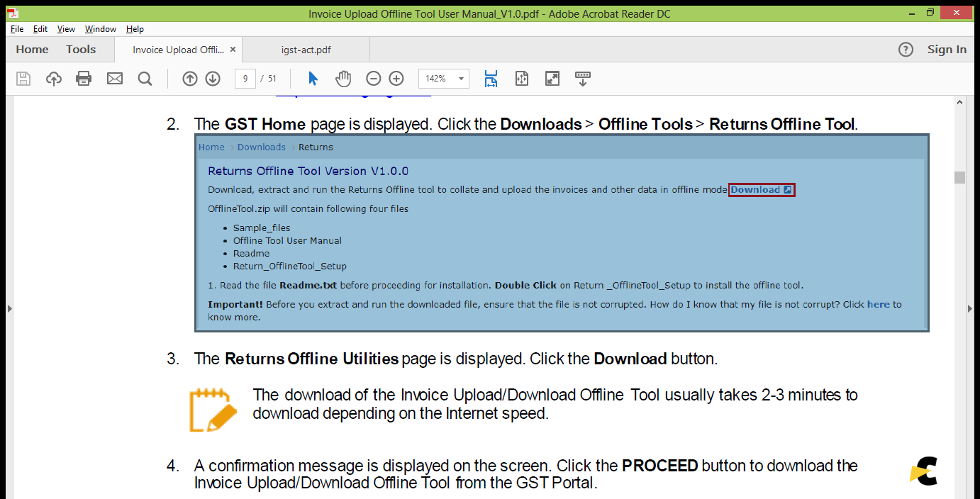
Task: Click the 'Sample_files' list item
Action: point(262,228)
